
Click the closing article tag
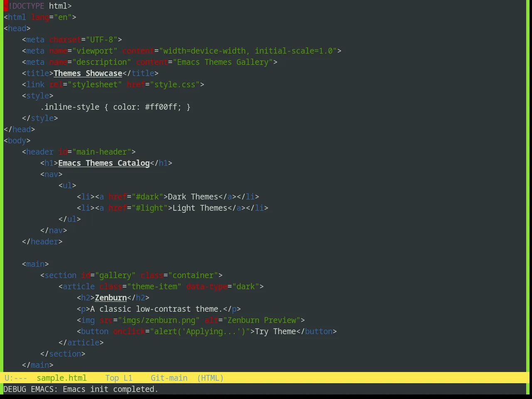[81, 342]
